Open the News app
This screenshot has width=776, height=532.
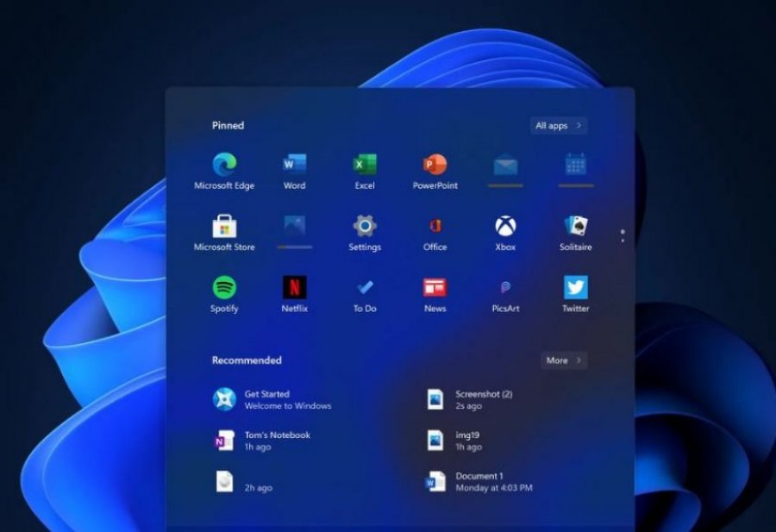[x=435, y=294]
